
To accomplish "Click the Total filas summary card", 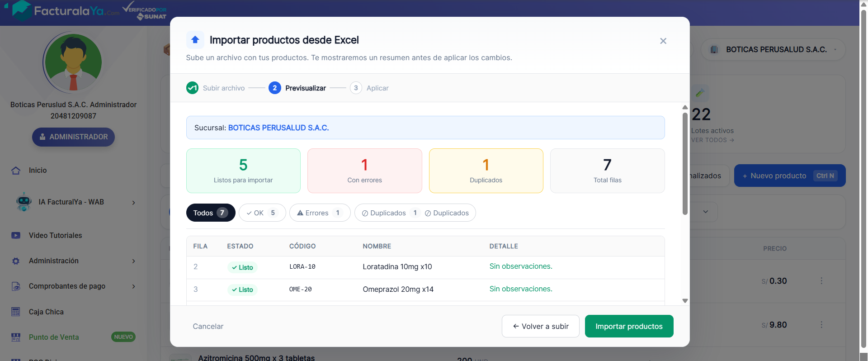I will 608,171.
